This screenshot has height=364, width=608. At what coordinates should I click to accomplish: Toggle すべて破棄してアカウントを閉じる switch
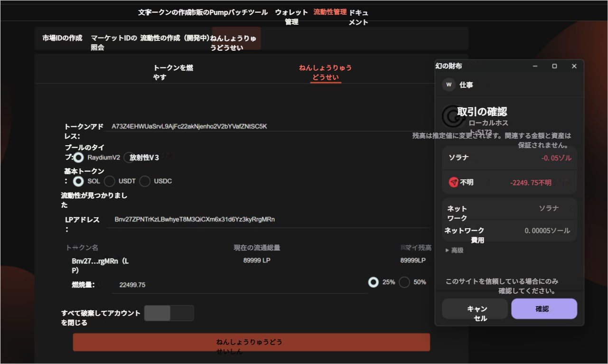click(x=169, y=313)
